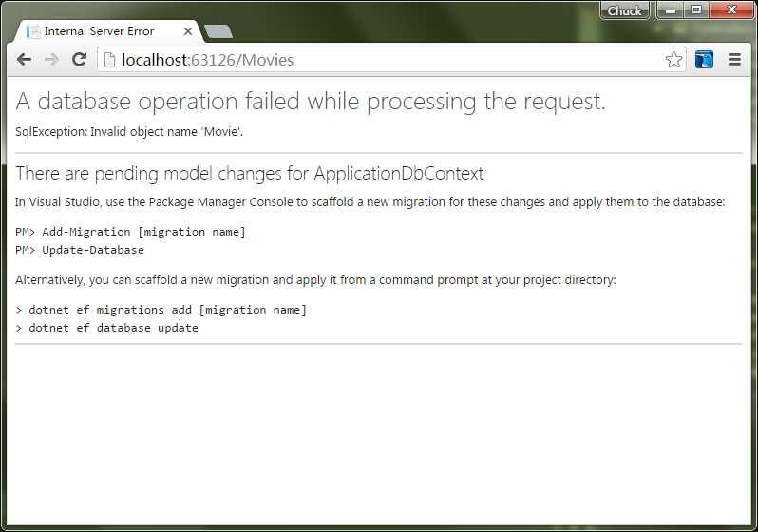Click the Internal Server Error tab favicon

coord(33,31)
